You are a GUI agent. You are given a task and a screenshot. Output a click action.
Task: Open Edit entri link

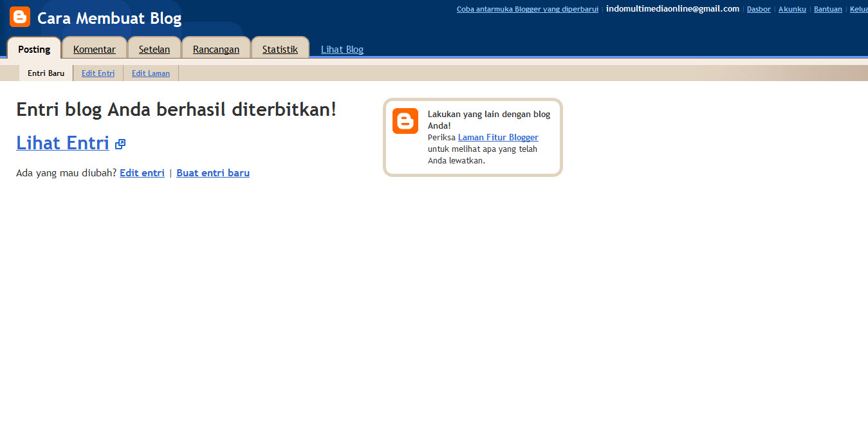click(142, 172)
